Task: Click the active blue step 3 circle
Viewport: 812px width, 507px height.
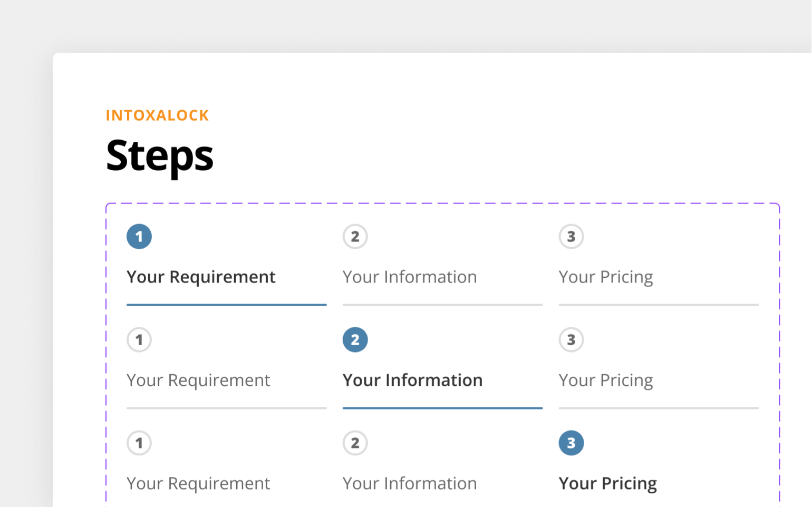Action: coord(572,443)
